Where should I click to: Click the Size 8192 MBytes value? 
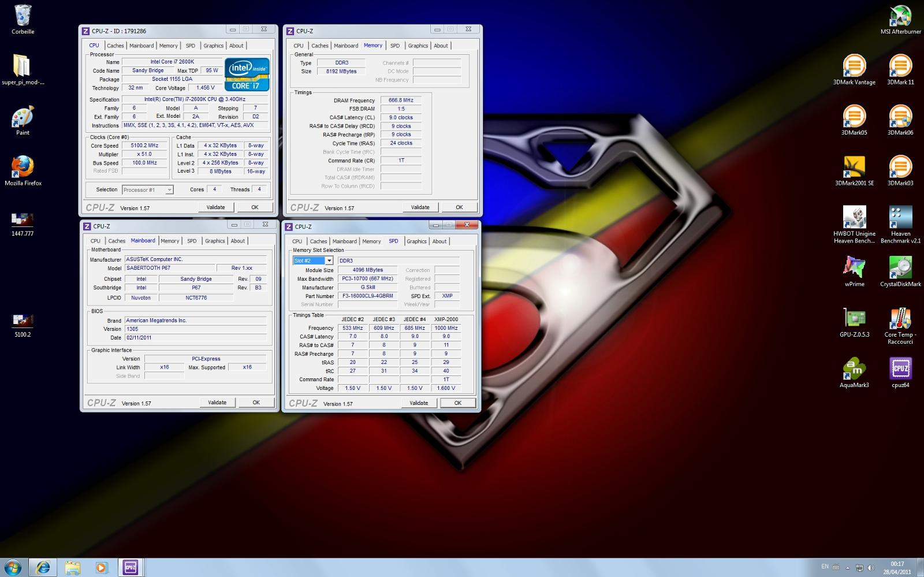341,71
